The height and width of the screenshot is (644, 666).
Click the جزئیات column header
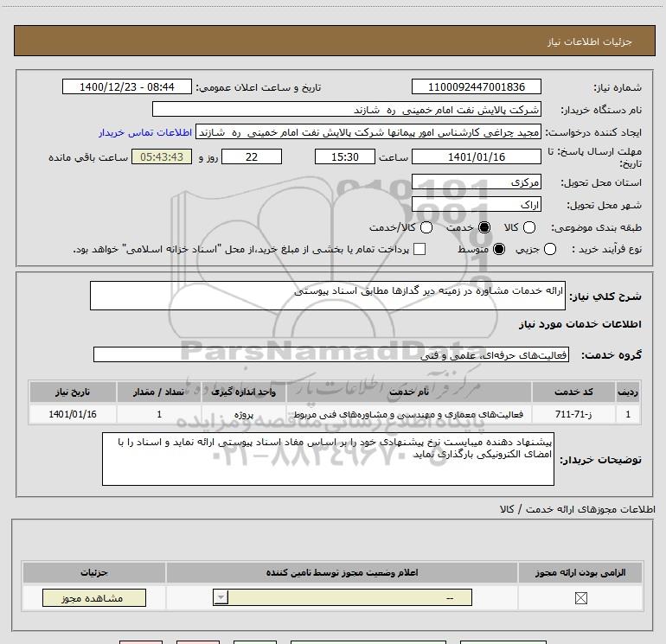pos(94,572)
